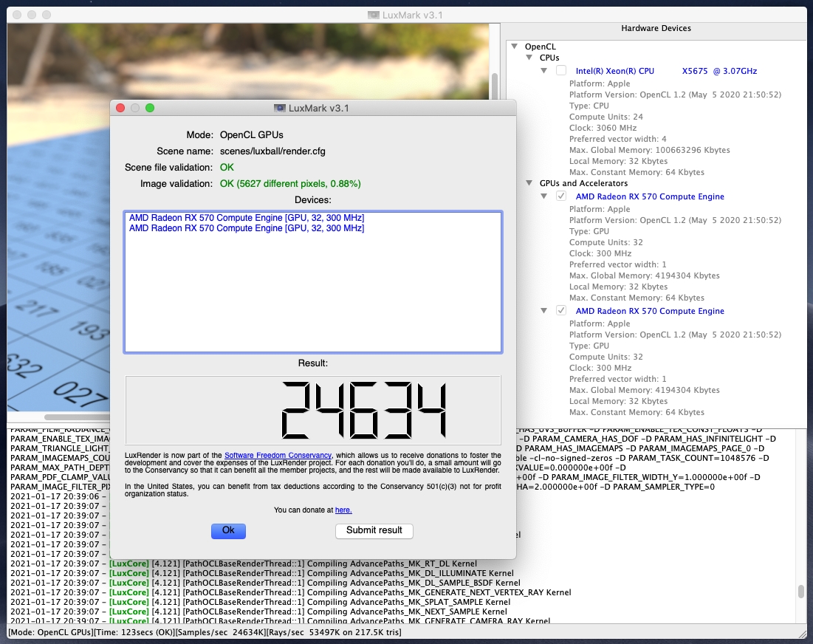Viewport: 813px width, 644px height.
Task: Click 'Max. Global Memory: 100663296 Kbytes' row
Action: (649, 150)
